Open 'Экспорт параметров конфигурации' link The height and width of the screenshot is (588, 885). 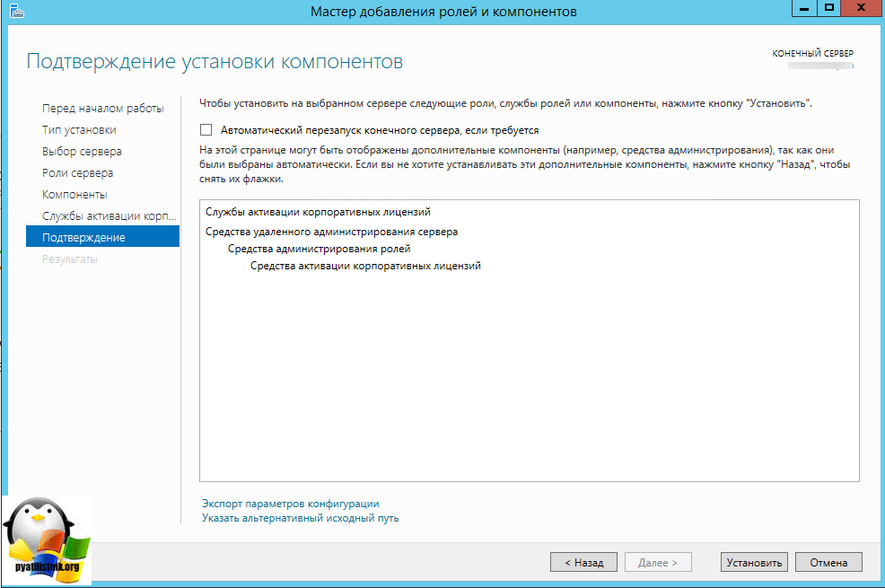[291, 504]
